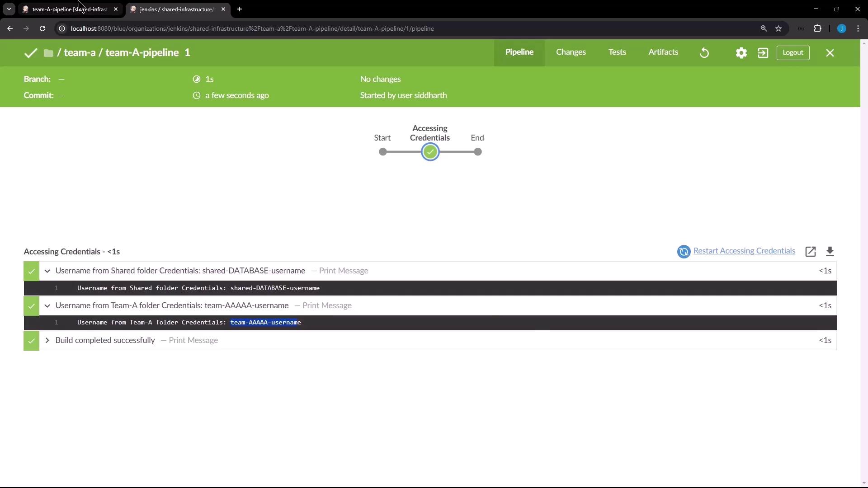
Task: Click the Accessing Credentials stage node
Action: [x=430, y=152]
